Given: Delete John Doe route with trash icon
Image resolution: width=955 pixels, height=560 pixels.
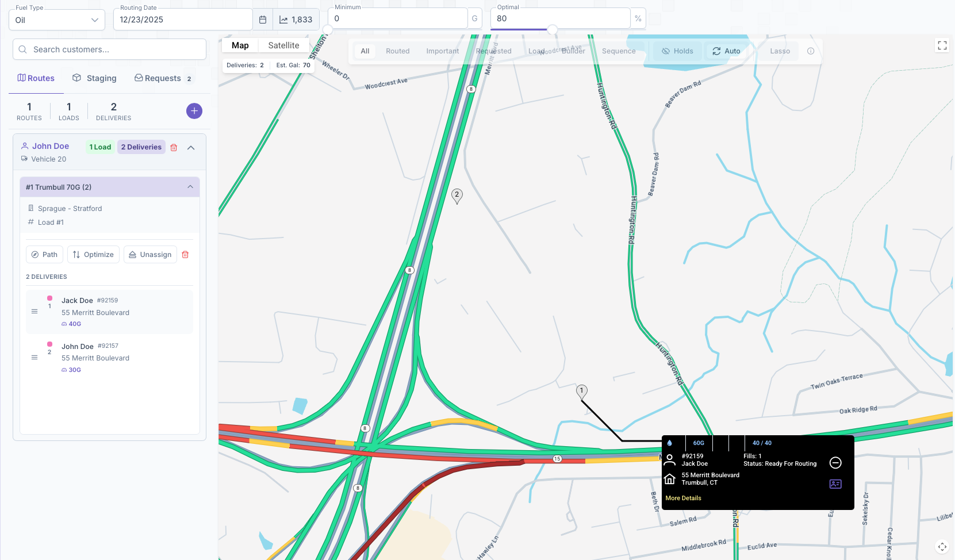Looking at the screenshot, I should 174,148.
